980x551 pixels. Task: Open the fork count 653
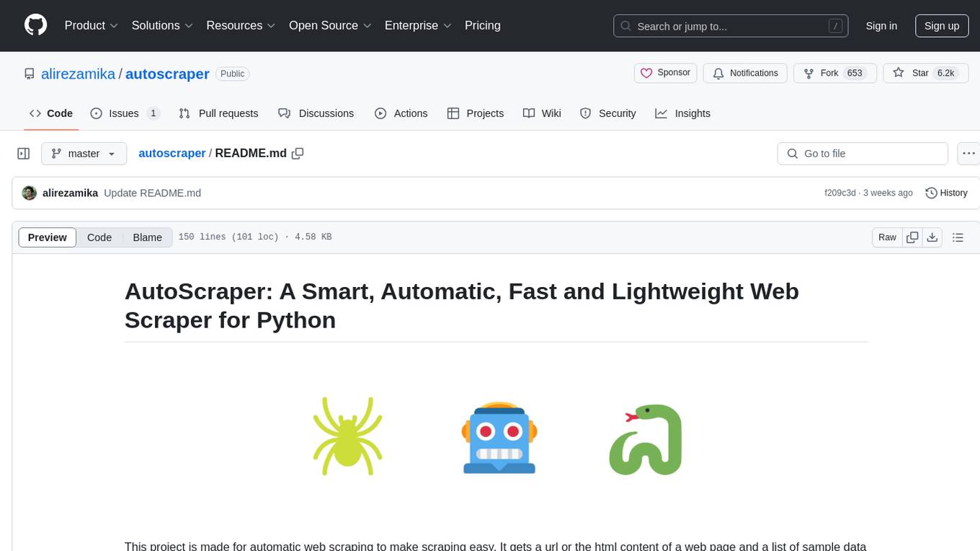855,73
